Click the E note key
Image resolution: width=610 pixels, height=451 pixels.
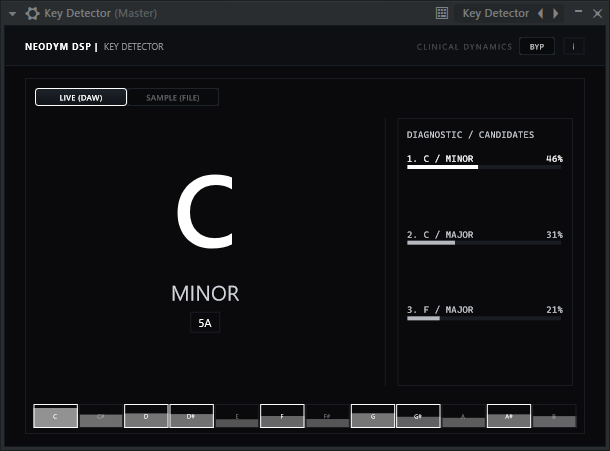coord(237,416)
